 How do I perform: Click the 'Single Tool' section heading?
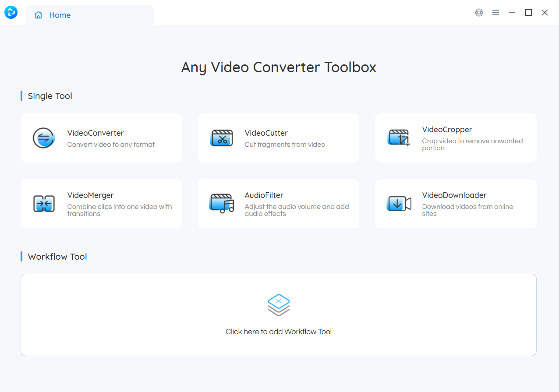click(x=50, y=96)
